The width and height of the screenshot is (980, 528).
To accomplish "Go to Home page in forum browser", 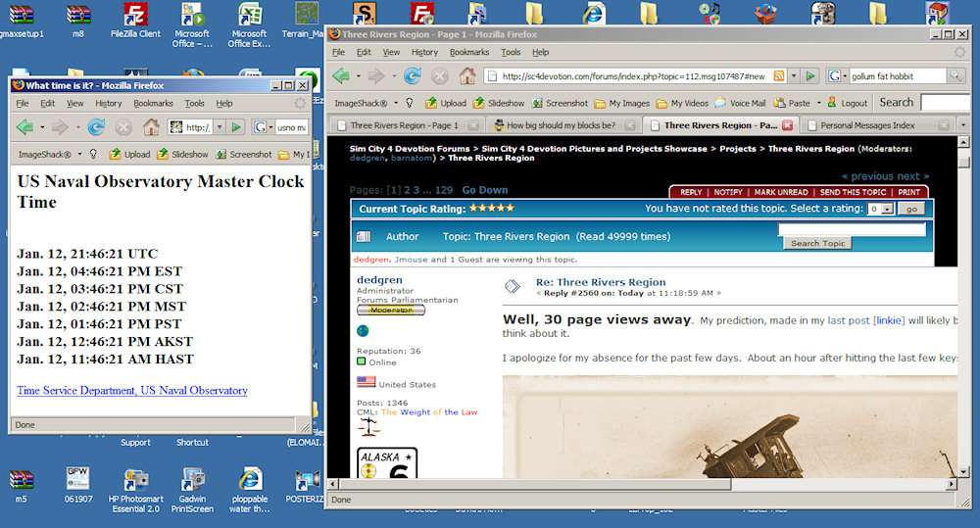I will [x=467, y=76].
